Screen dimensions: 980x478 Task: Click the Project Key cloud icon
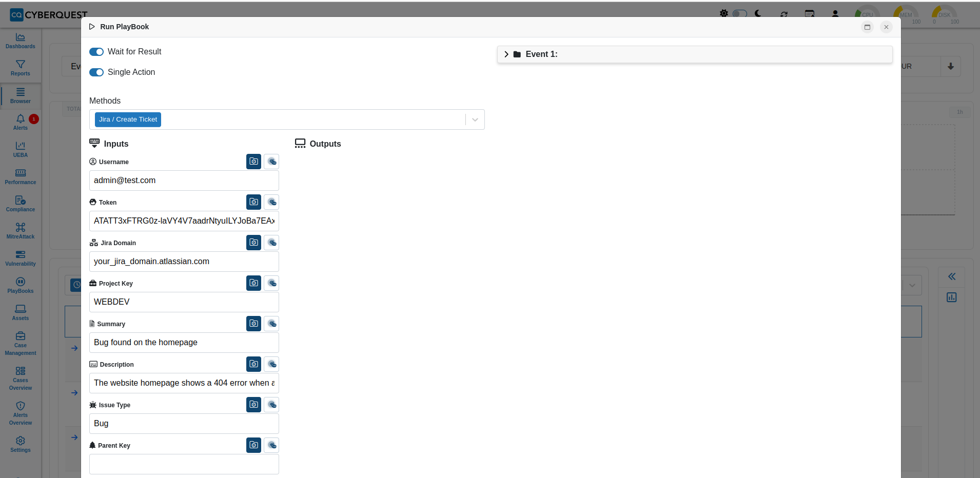click(x=271, y=283)
